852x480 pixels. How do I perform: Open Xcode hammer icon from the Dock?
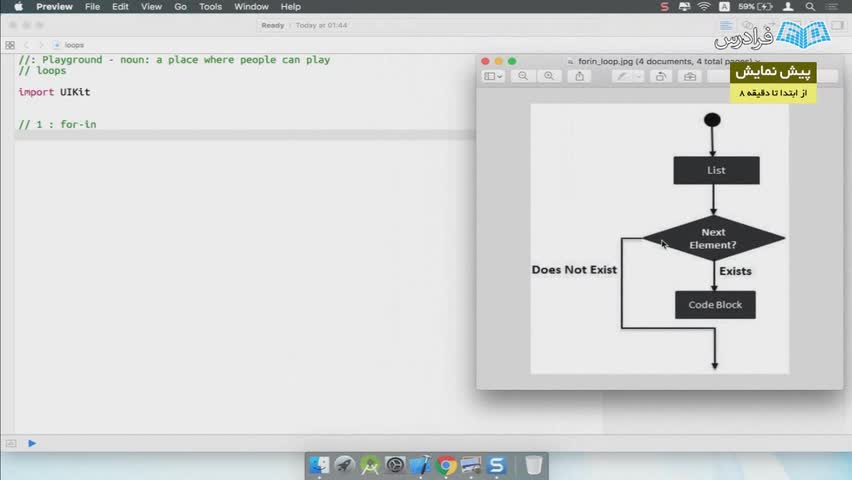[x=420, y=465]
